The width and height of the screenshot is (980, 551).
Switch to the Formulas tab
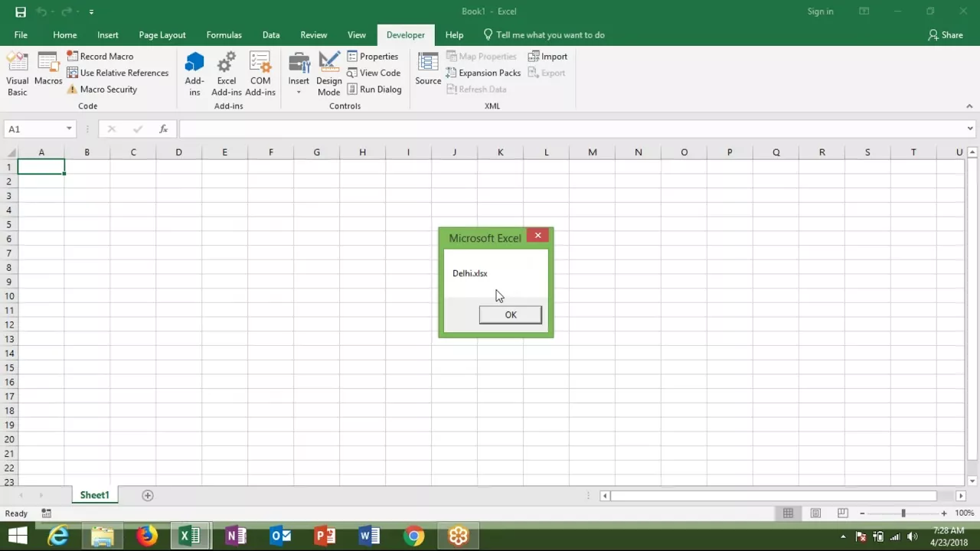click(224, 35)
